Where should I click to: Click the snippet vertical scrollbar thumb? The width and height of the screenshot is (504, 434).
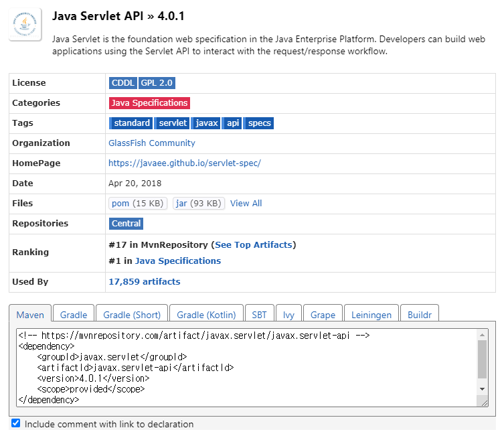482,359
